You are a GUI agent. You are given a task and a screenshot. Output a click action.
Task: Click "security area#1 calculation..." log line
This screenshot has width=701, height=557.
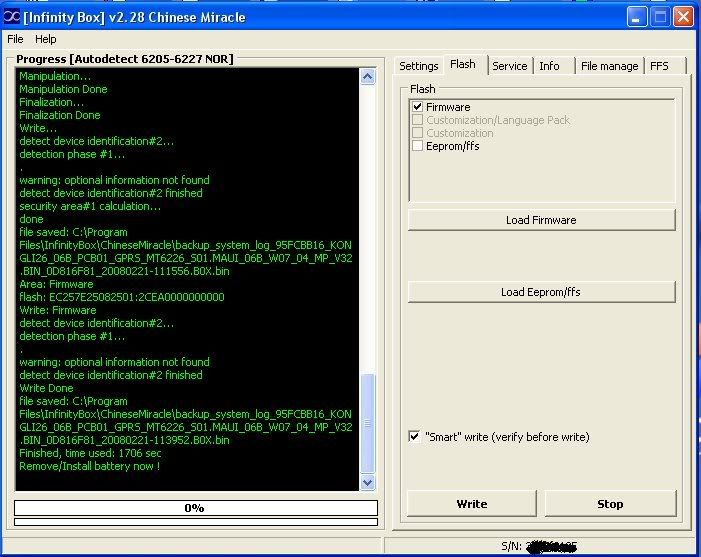point(90,206)
